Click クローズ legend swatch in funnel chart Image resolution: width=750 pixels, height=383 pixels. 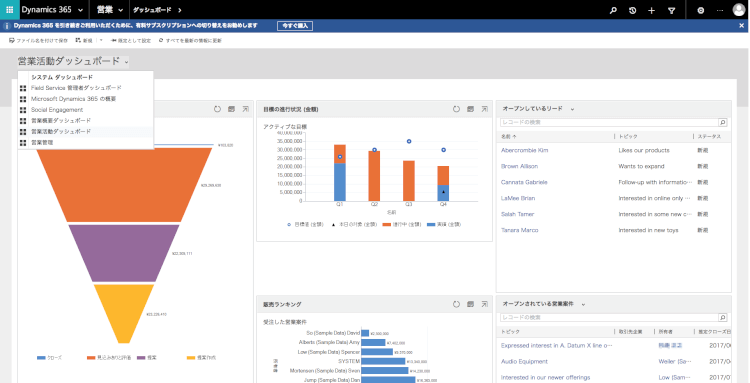pyautogui.click(x=41, y=358)
